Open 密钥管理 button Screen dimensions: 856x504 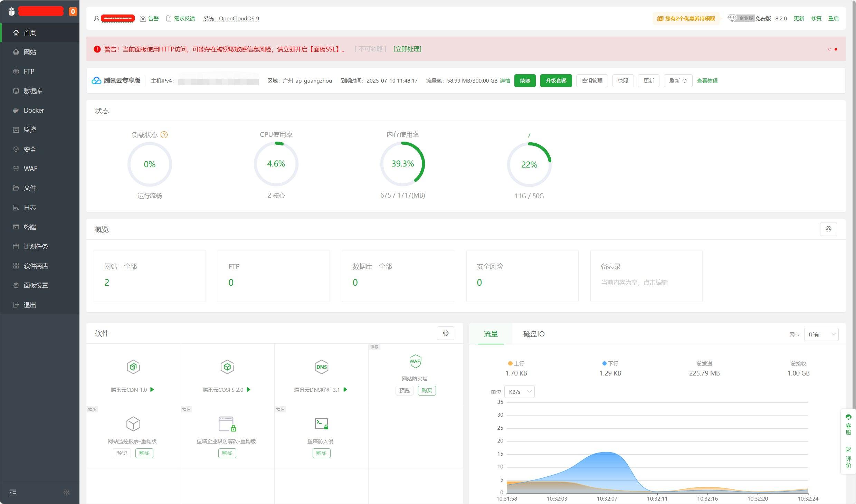coord(592,80)
